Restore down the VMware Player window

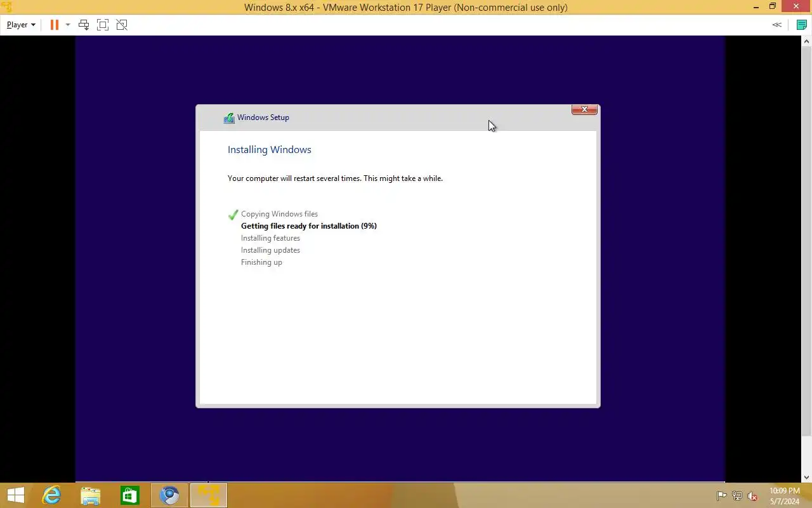pos(773,7)
